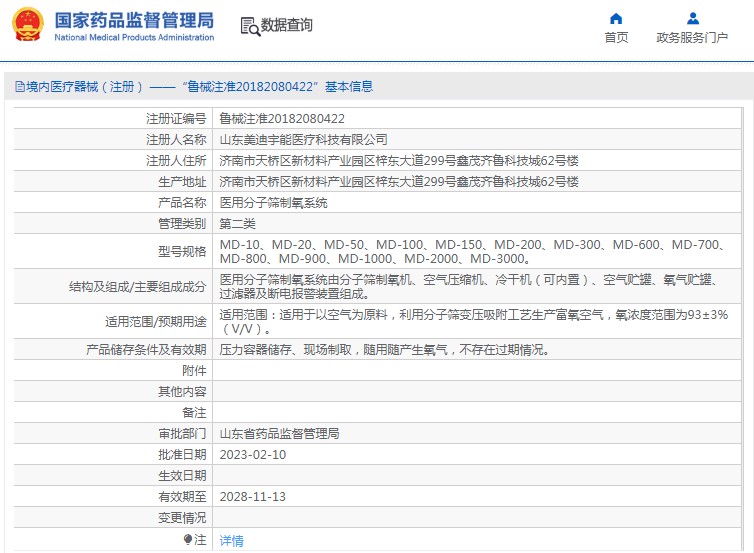Open the 数据查询 search icon
This screenshot has height=553, width=754.
tap(250, 26)
